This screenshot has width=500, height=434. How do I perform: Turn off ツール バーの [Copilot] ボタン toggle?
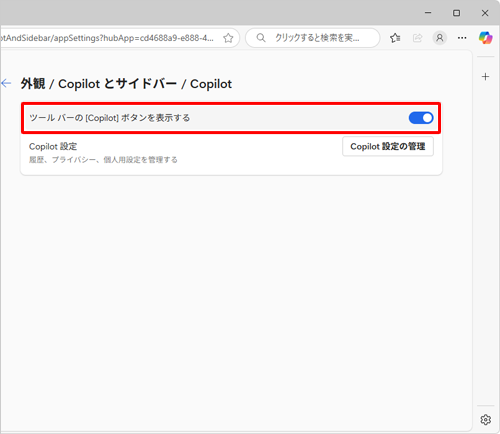(x=421, y=118)
